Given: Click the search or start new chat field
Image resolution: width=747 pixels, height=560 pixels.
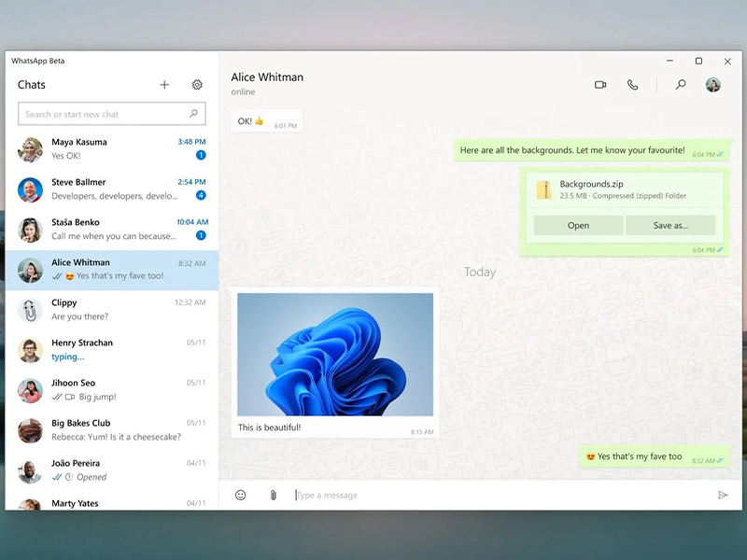Looking at the screenshot, I should [x=103, y=114].
